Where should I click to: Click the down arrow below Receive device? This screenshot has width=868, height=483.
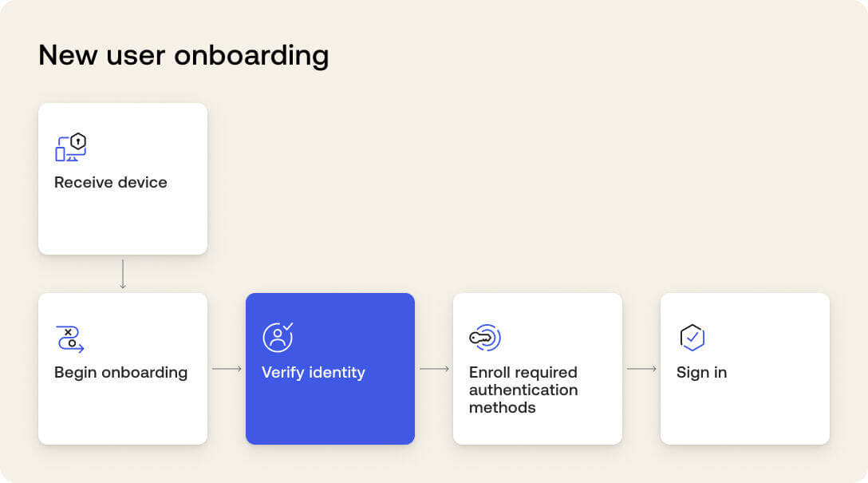pos(122,274)
